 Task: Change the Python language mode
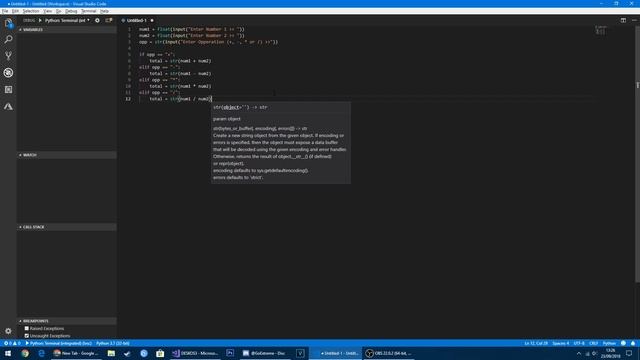[609, 344]
